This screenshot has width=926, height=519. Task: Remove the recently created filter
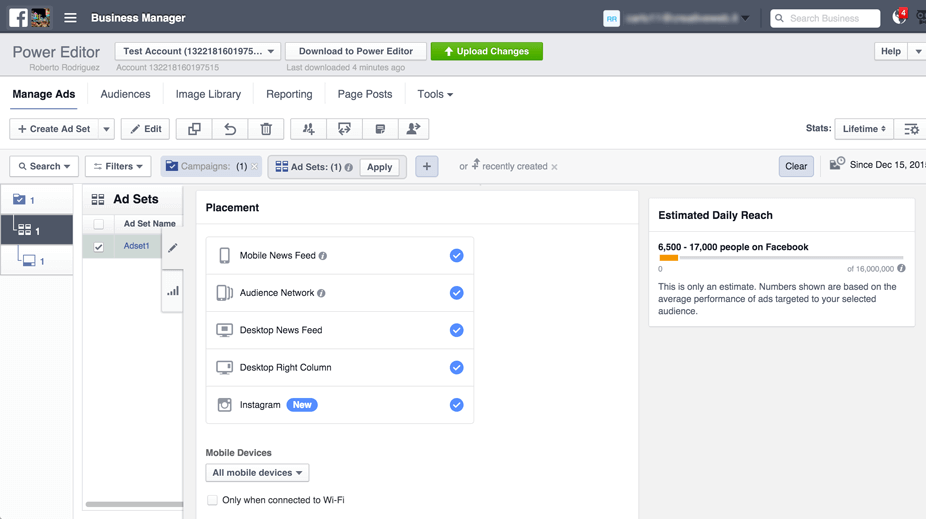point(554,167)
